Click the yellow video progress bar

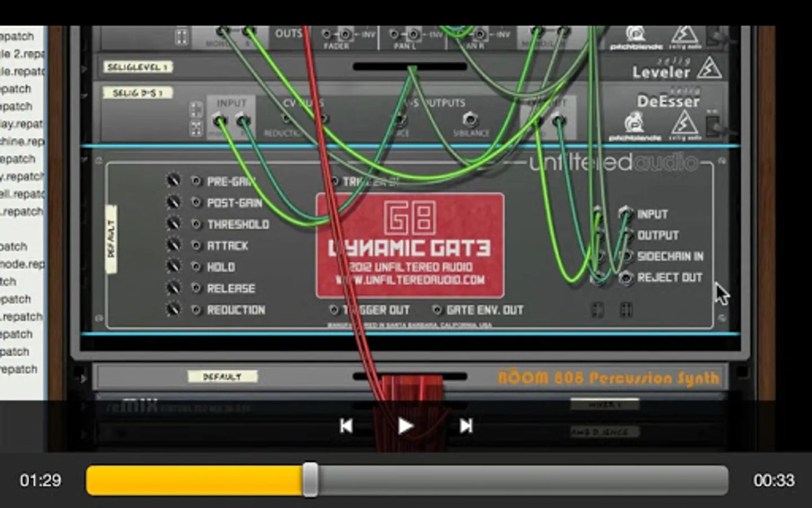tap(194, 480)
